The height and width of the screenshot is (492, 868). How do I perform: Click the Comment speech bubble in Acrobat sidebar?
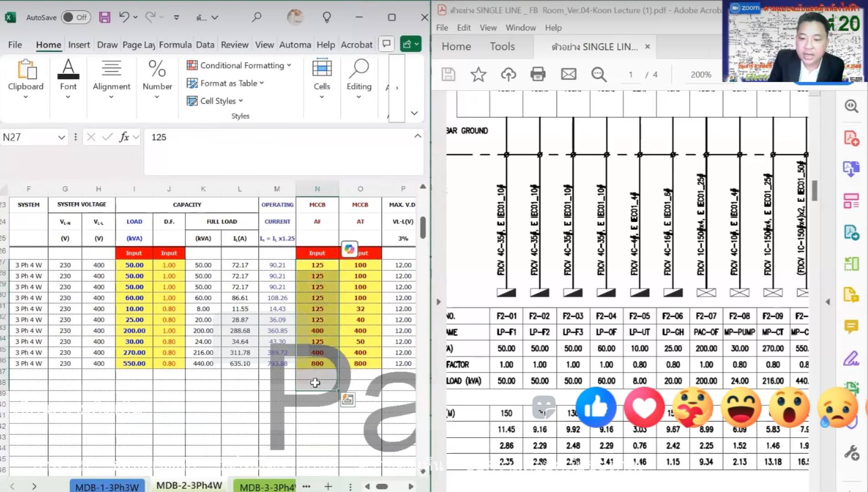tap(851, 326)
